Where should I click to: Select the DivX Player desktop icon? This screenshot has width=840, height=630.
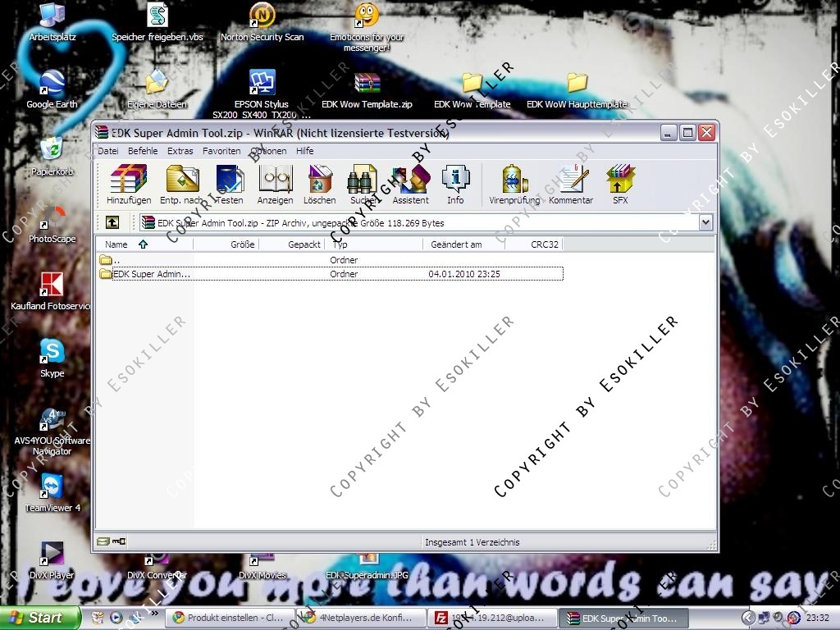pyautogui.click(x=52, y=560)
